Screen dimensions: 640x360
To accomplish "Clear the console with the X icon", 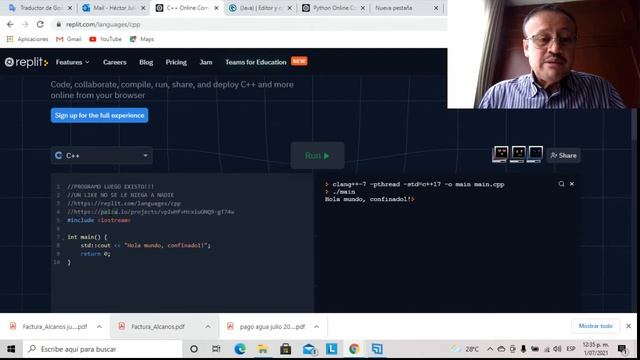I will tap(572, 184).
